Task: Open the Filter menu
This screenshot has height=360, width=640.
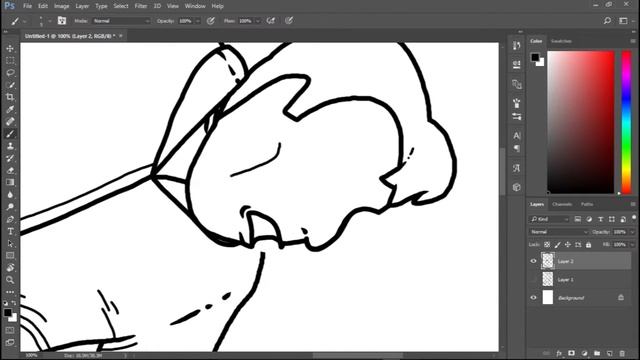Action: pos(141,6)
